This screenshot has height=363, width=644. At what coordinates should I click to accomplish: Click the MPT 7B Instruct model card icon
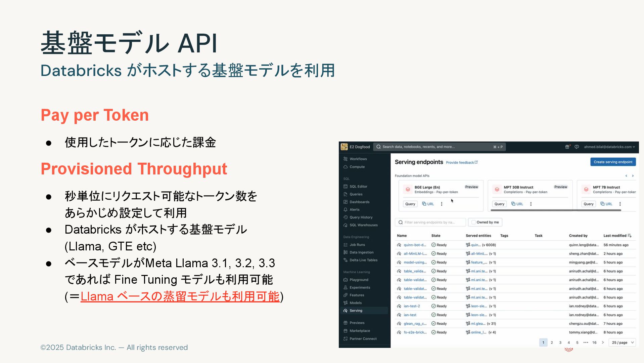coord(586,190)
